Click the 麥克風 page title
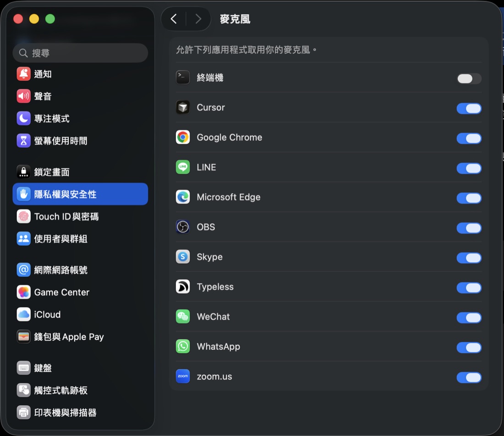 [235, 19]
